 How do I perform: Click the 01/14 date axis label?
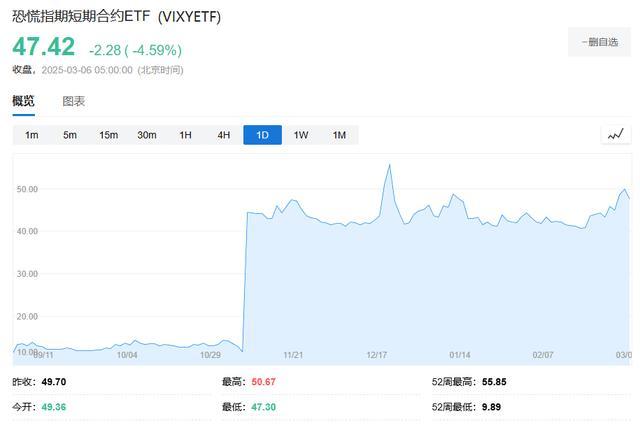(x=460, y=355)
